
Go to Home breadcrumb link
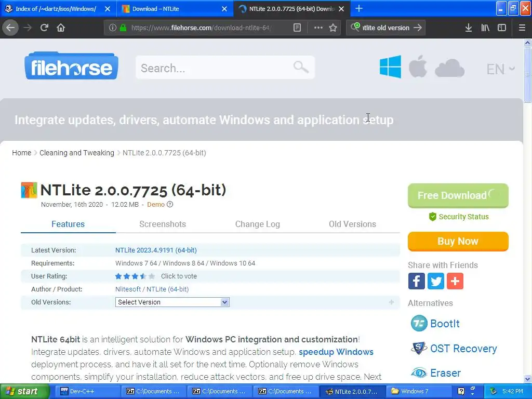[x=21, y=153]
